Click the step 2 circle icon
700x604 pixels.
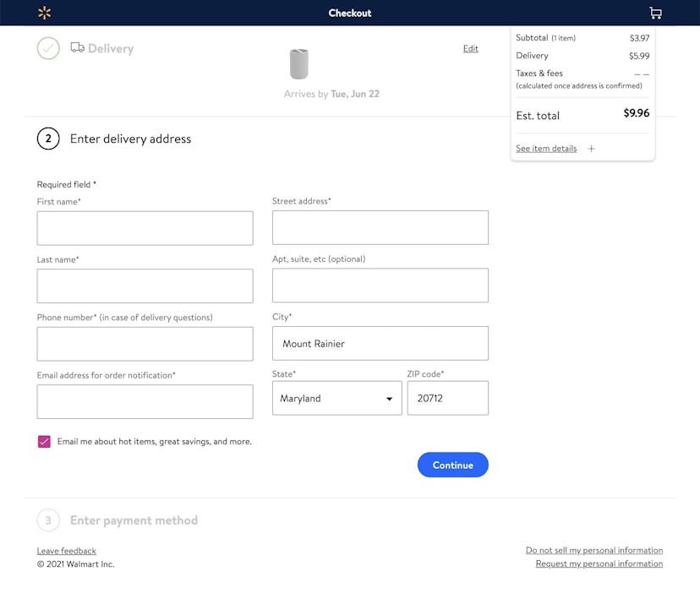(x=48, y=138)
